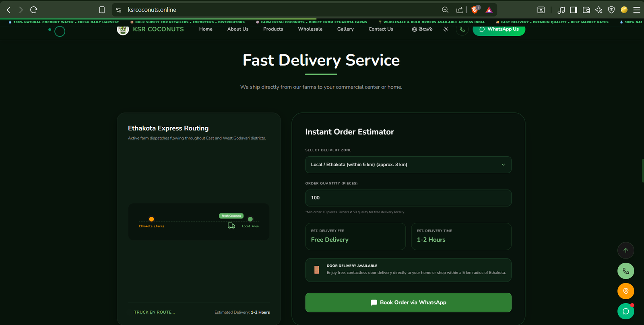Navigate to Wholesale section

310,29
